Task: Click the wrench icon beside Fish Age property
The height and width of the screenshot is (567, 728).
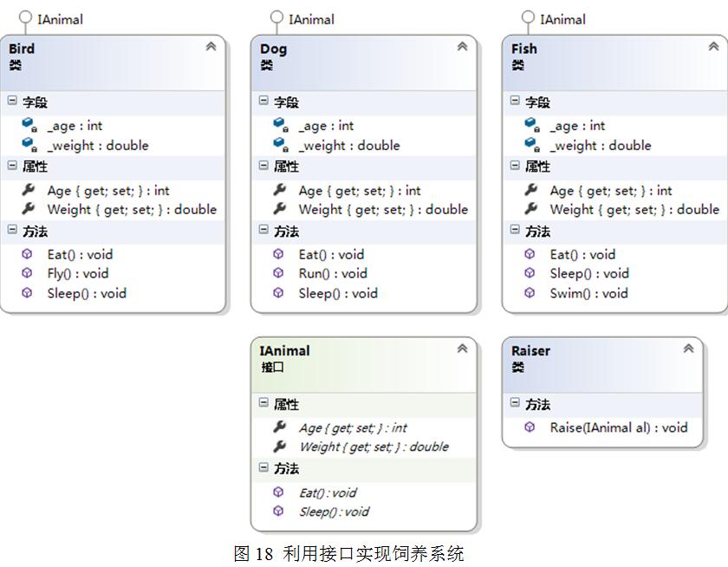Action: coord(530,190)
